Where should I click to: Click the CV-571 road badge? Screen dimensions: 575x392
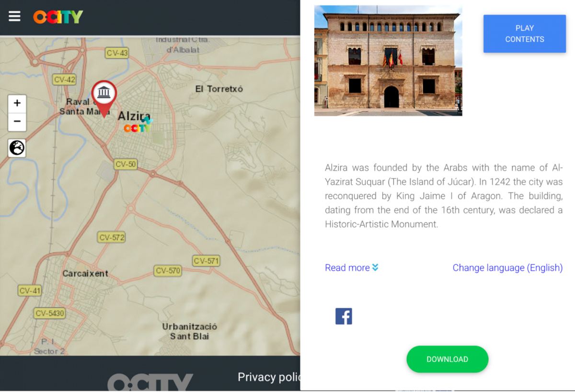[x=206, y=261]
